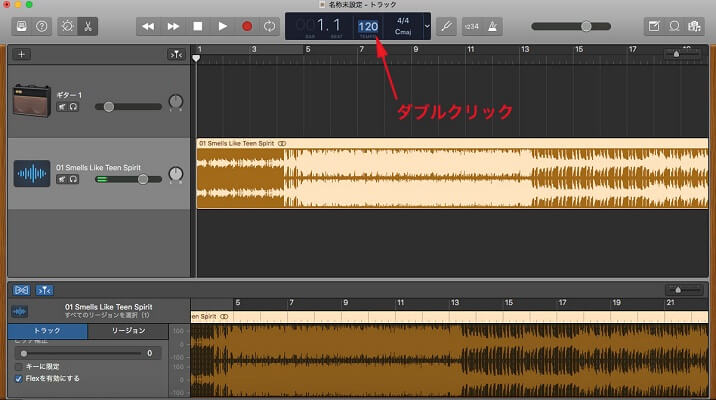Image resolution: width=716 pixels, height=400 pixels.
Task: Toggle the editor Flex button
Action: (21, 290)
